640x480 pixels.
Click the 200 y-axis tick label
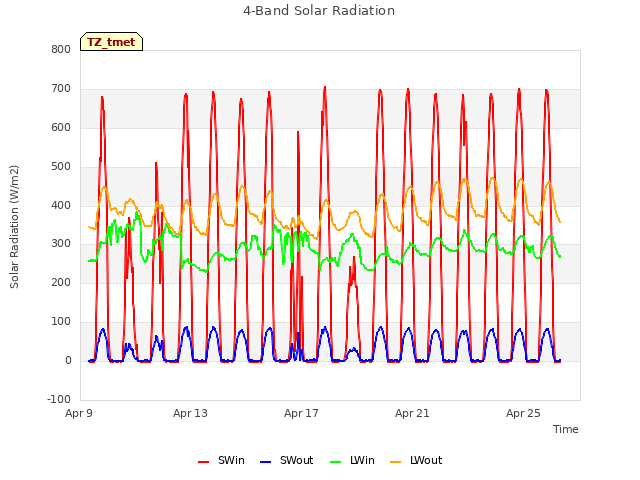tap(61, 282)
